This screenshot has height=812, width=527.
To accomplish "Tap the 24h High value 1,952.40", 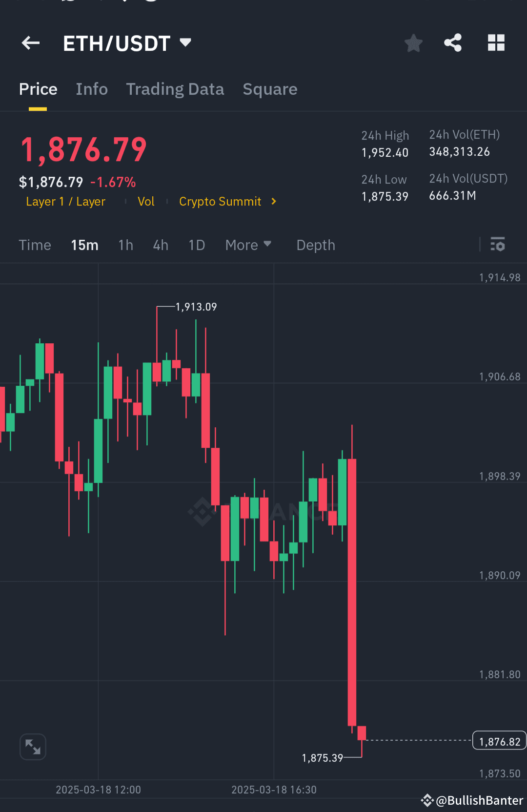I will [x=385, y=152].
